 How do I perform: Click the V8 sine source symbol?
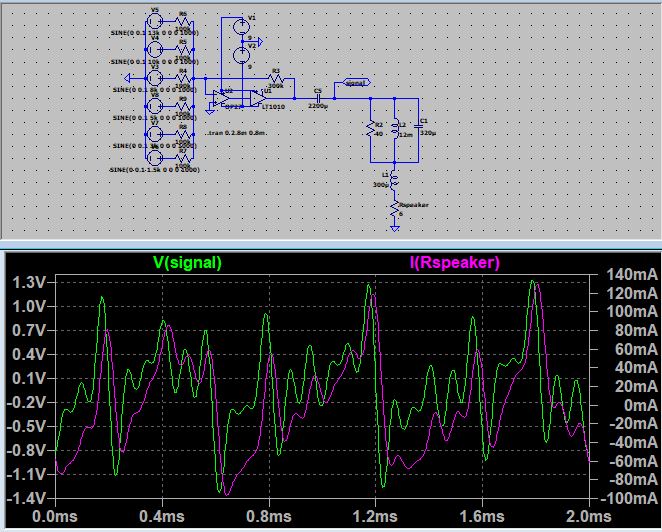pos(155,106)
